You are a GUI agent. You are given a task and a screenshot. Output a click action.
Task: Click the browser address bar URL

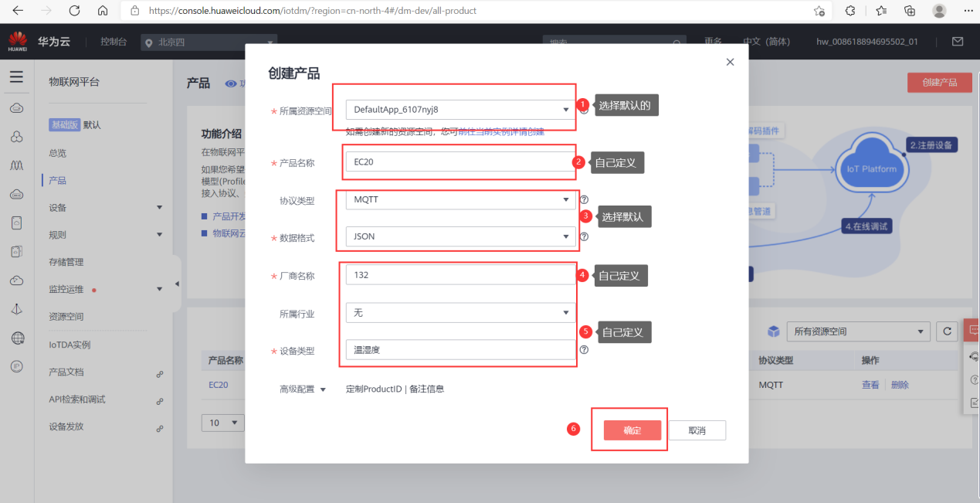tap(312, 11)
